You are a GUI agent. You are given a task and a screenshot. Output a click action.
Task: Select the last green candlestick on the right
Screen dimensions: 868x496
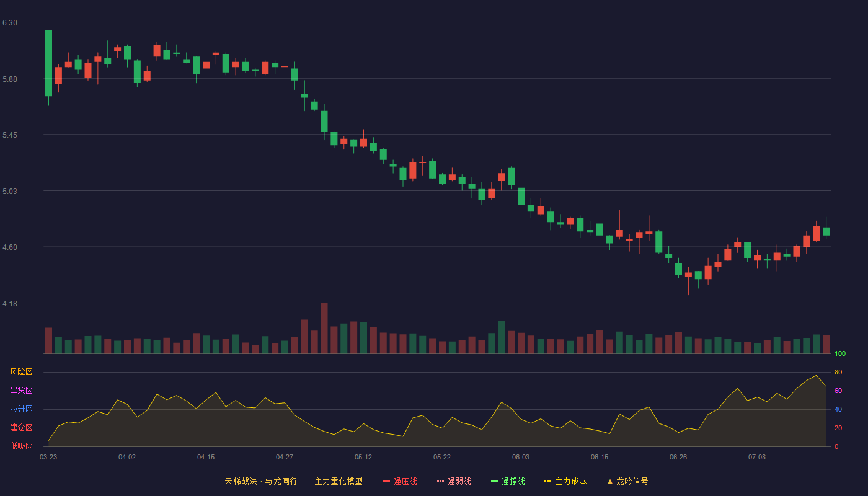pyautogui.click(x=826, y=231)
